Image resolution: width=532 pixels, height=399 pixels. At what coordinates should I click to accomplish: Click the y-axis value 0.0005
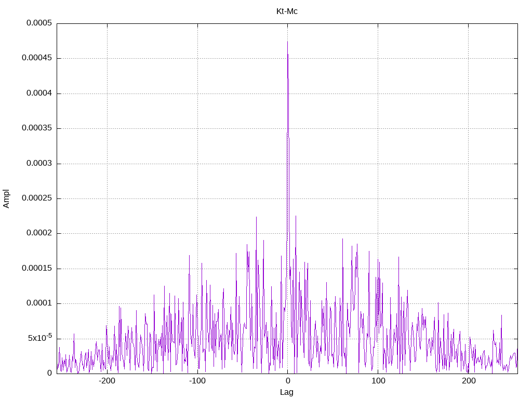39,23
